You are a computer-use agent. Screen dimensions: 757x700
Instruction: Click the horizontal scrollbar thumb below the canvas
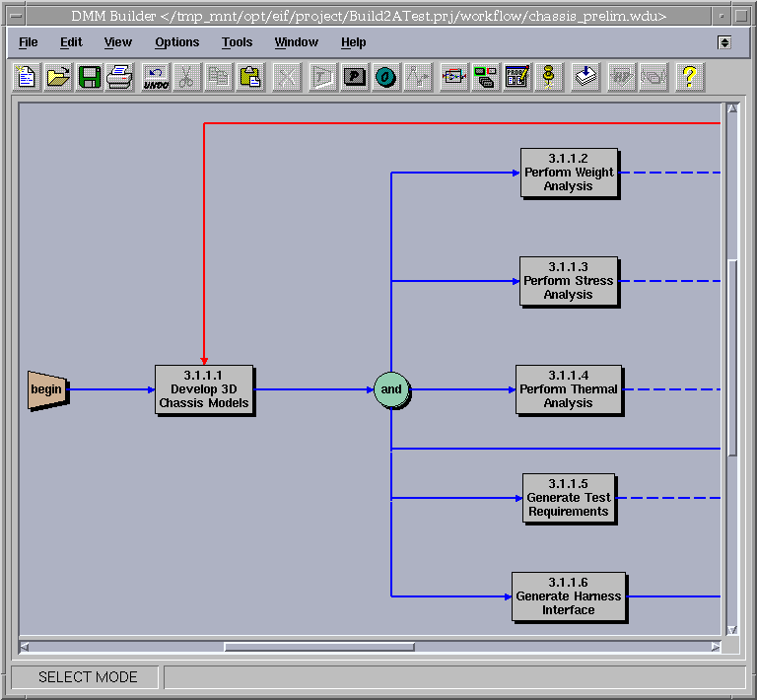(318, 647)
